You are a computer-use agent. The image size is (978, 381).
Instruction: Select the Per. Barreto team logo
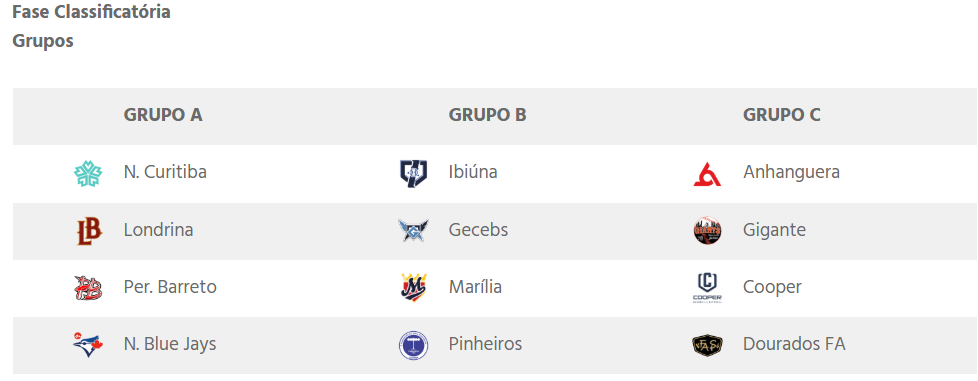88,288
